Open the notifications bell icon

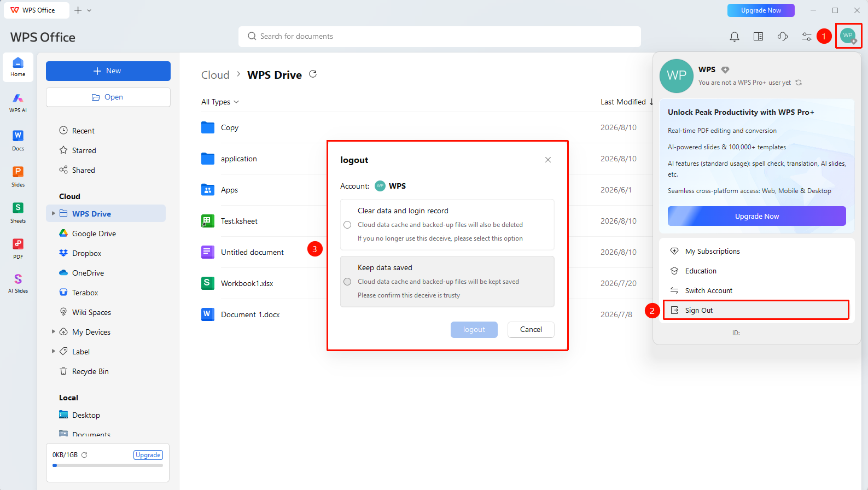pos(735,37)
